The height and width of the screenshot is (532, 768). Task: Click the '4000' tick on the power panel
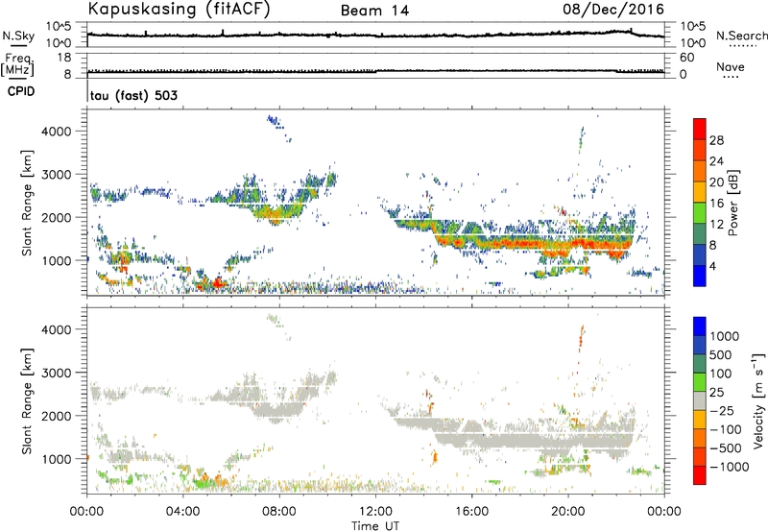tap(56, 132)
